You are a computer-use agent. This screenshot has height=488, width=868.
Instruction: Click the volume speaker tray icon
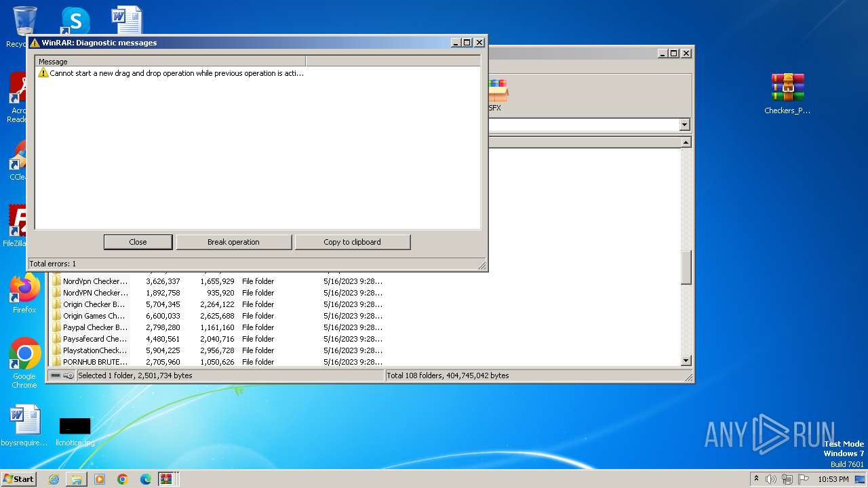[771, 479]
